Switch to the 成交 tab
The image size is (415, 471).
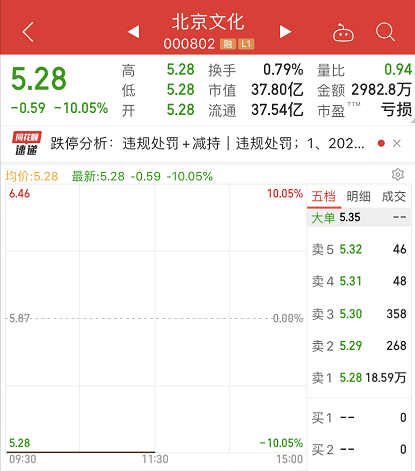click(x=394, y=196)
